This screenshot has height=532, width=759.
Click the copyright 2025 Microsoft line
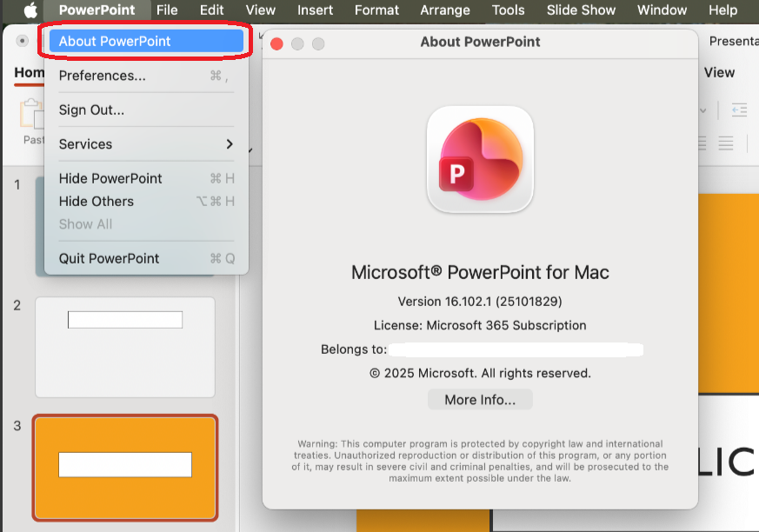coord(480,373)
